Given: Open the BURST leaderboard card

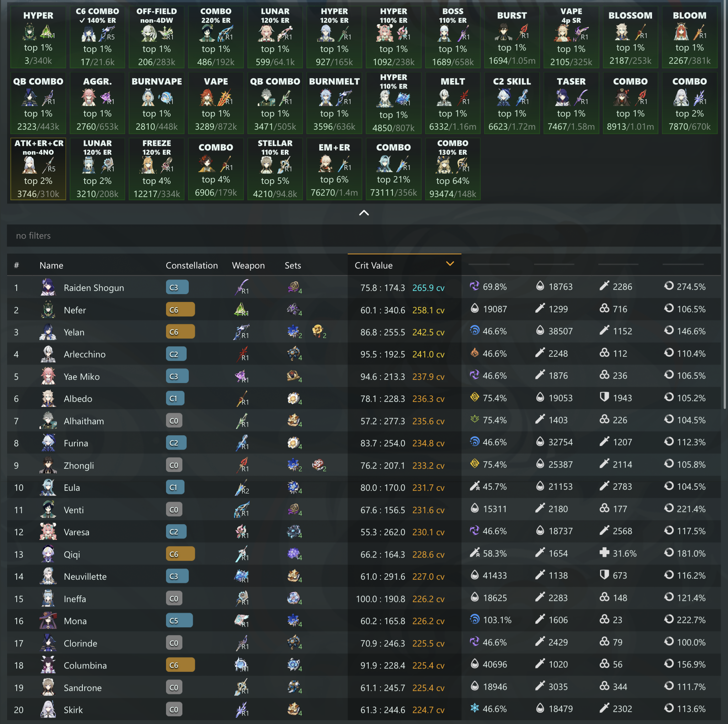Looking at the screenshot, I should pyautogui.click(x=512, y=37).
